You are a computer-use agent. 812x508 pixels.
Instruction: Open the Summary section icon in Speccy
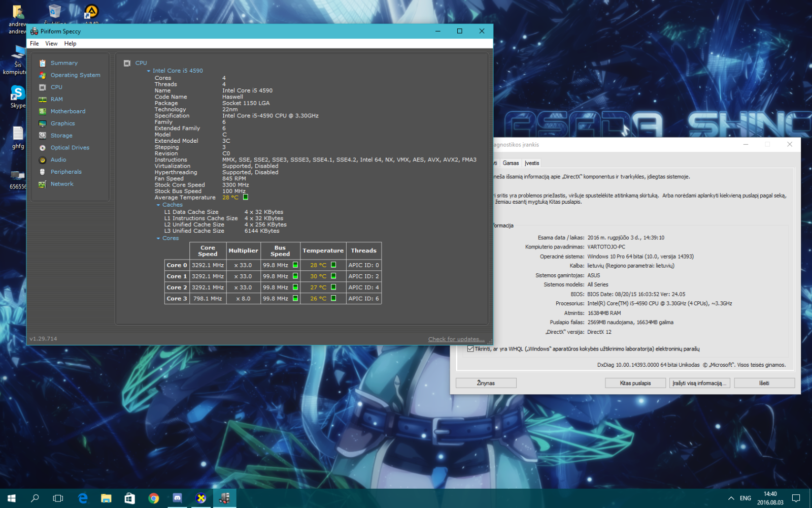click(43, 63)
